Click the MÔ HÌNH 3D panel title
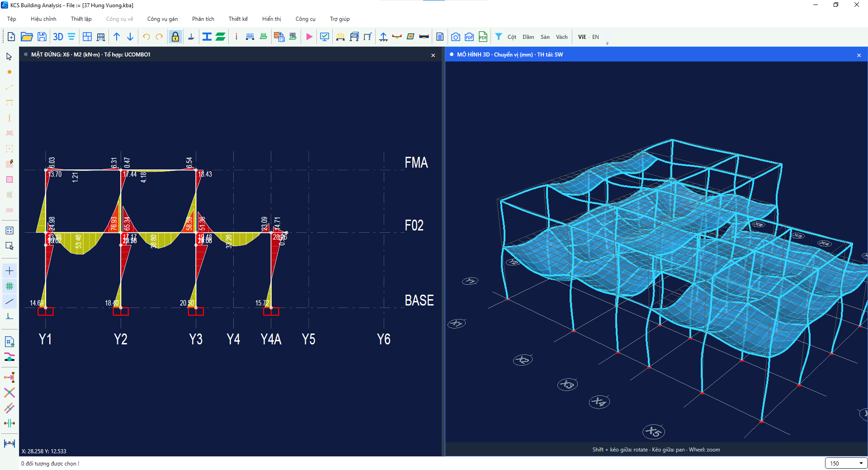 pyautogui.click(x=510, y=55)
